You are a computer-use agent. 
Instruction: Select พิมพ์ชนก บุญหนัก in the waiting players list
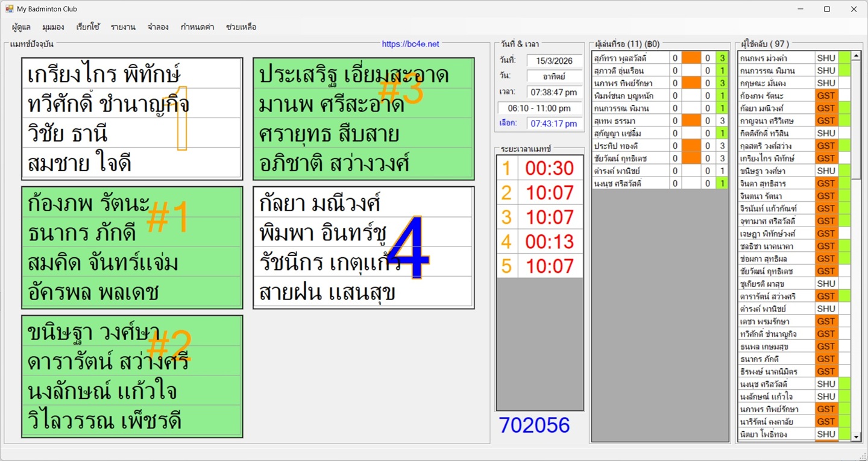click(631, 95)
